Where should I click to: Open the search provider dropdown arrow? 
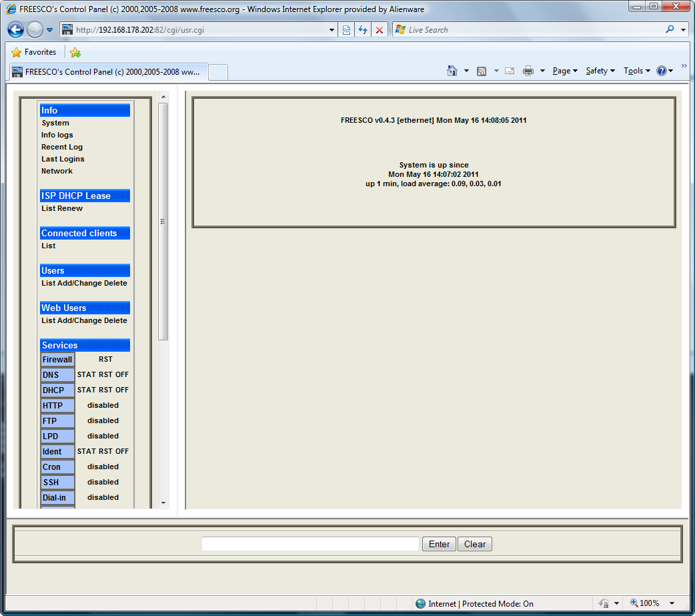683,30
